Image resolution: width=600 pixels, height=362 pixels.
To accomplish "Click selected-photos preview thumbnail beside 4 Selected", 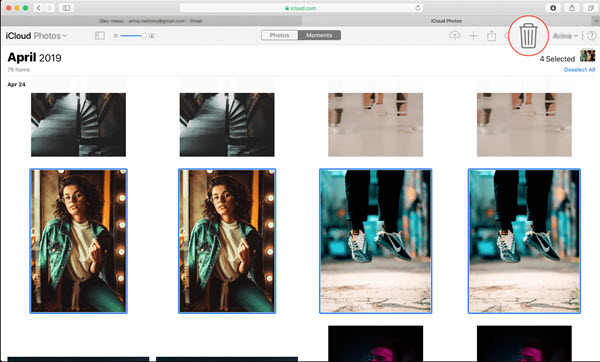I will [587, 55].
